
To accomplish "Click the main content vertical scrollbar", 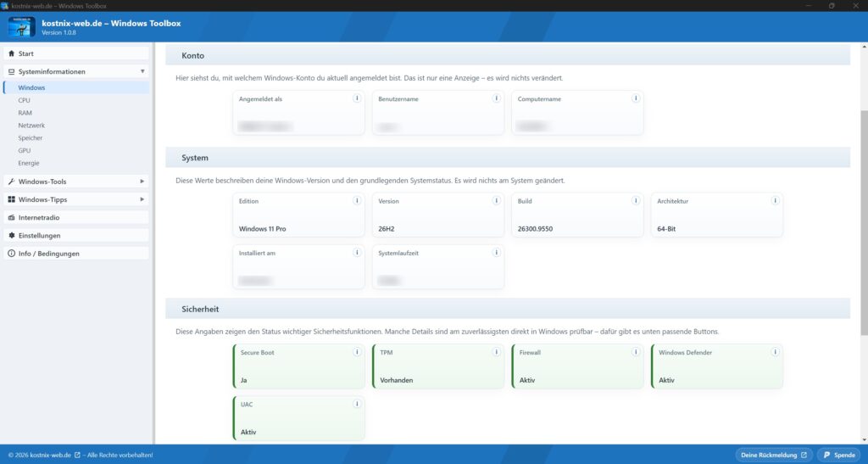I will [864, 222].
